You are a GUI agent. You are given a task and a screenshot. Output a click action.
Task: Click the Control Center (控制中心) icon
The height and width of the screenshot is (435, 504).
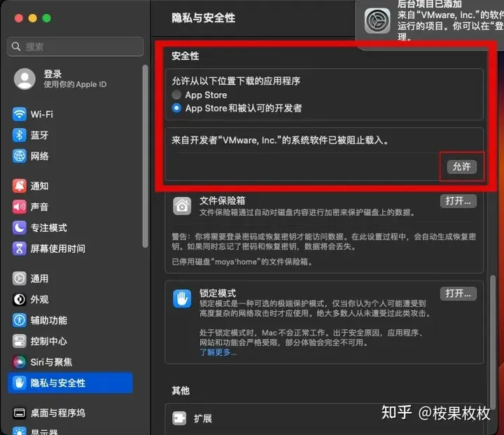point(20,341)
